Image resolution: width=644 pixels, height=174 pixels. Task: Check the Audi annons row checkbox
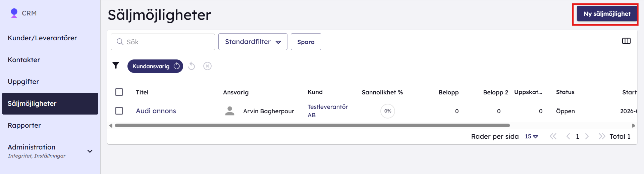119,111
